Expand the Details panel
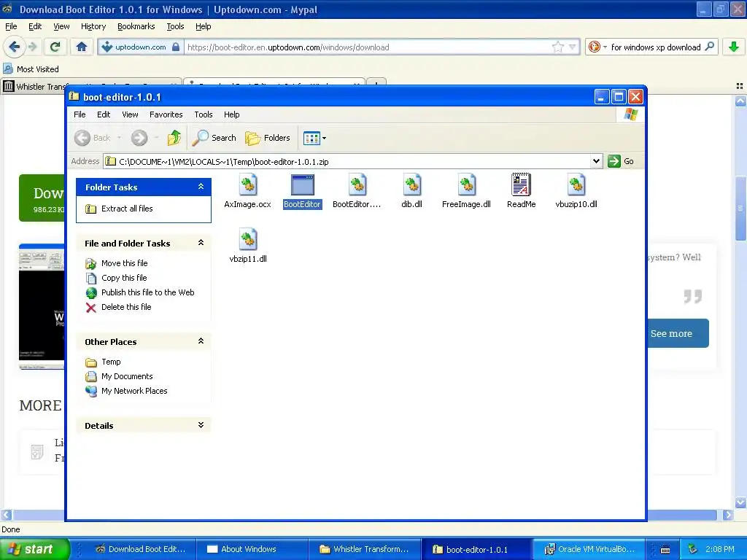The width and height of the screenshot is (747, 560). point(201,425)
